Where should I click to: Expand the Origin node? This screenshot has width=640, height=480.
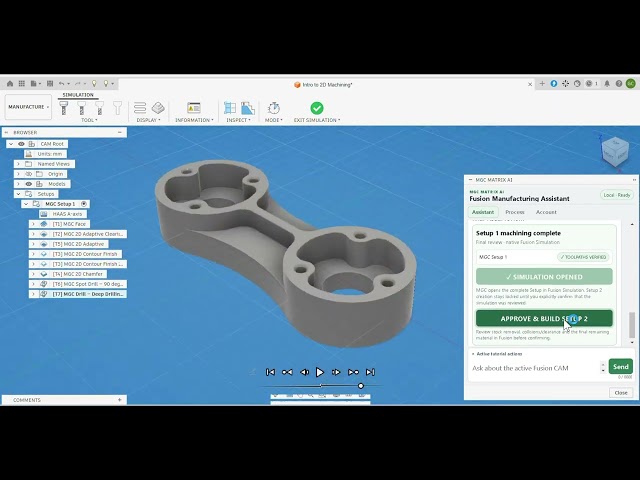18,174
